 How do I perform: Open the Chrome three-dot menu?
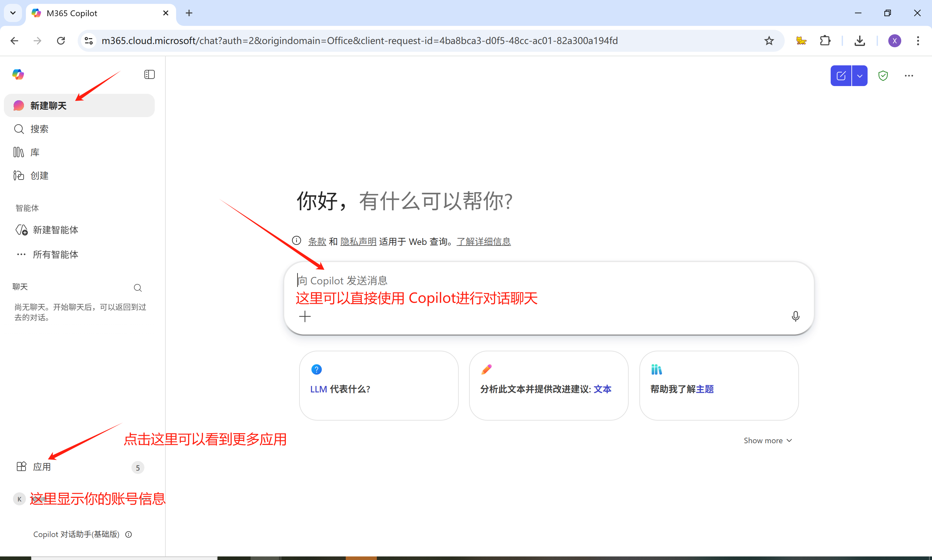pos(918,41)
